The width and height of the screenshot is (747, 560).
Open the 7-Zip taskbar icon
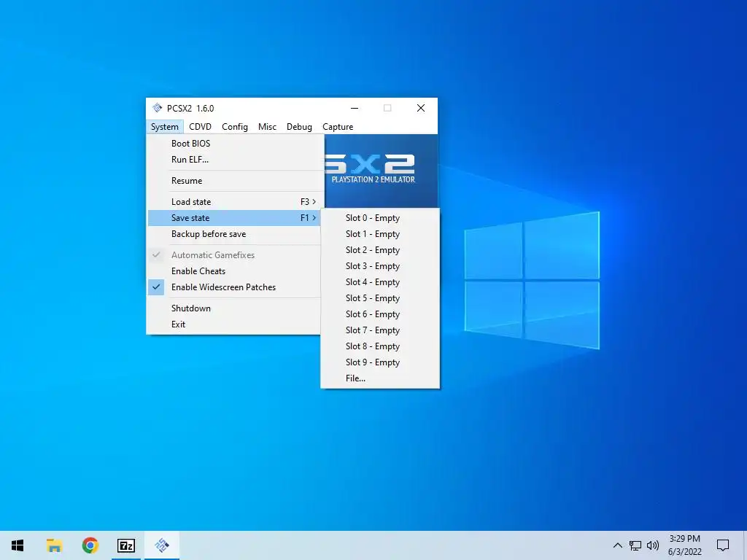(126, 545)
